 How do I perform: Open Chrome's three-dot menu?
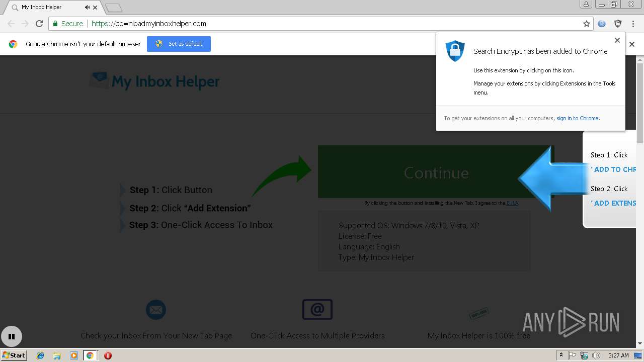(x=633, y=24)
